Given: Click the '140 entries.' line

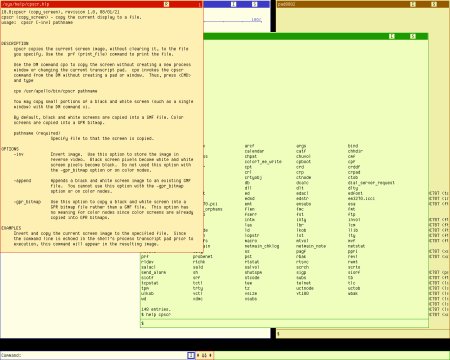Looking at the screenshot, I should click(156, 309).
